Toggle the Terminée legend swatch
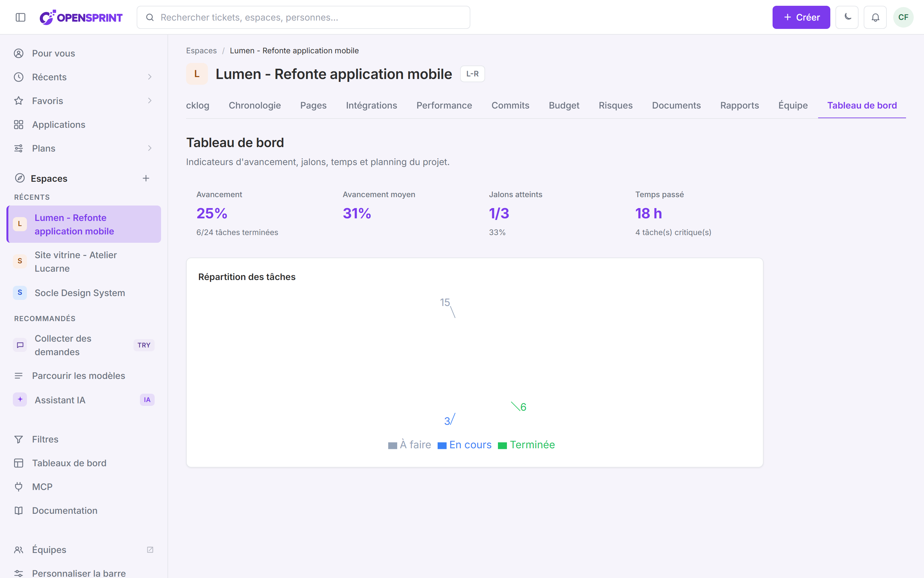 [x=502, y=446]
